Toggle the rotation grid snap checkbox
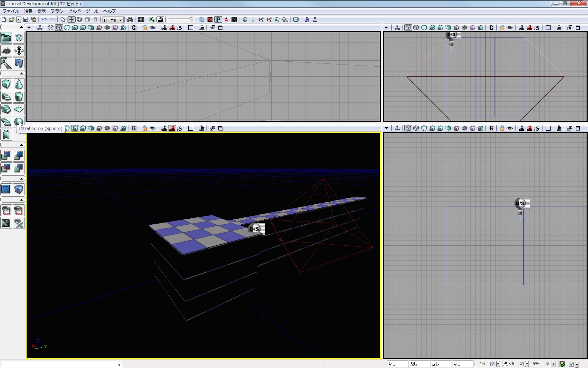 pos(521,364)
